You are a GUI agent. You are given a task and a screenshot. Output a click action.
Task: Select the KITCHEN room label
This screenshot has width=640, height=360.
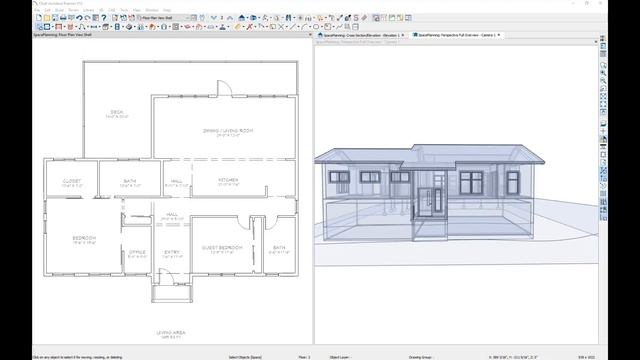pos(228,180)
